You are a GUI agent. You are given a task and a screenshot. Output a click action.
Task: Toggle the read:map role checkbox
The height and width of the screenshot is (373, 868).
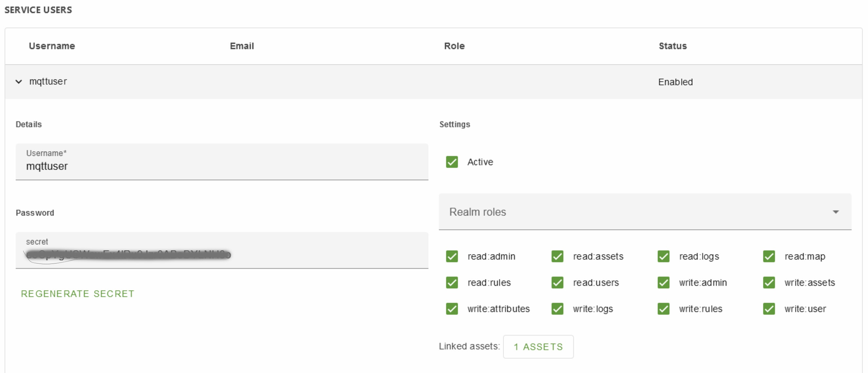[769, 256]
